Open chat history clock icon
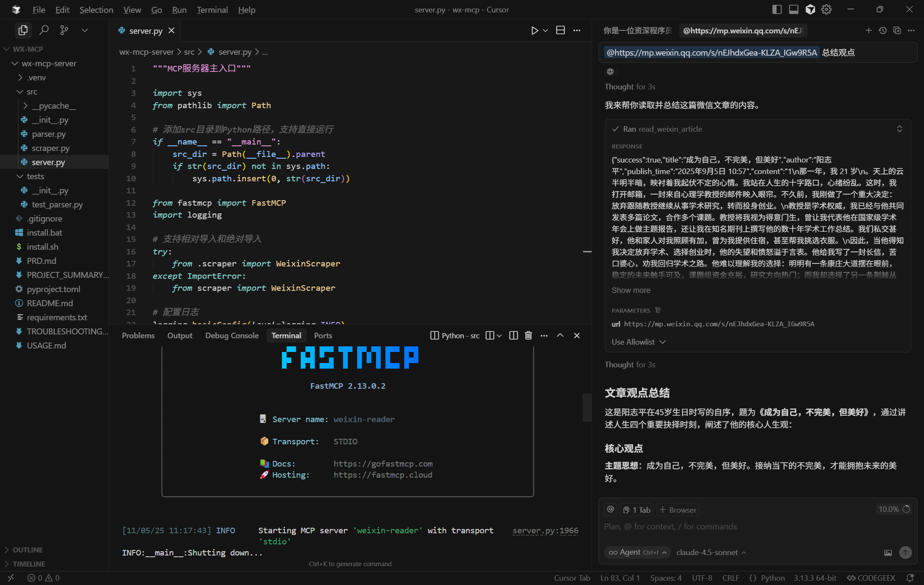 883,30
